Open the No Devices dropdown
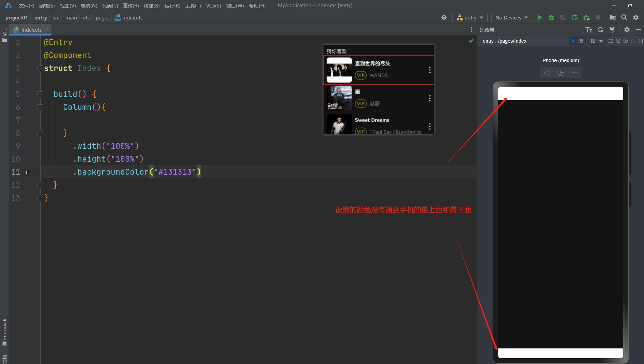Viewport: 644px width, 364px height. coord(511,17)
